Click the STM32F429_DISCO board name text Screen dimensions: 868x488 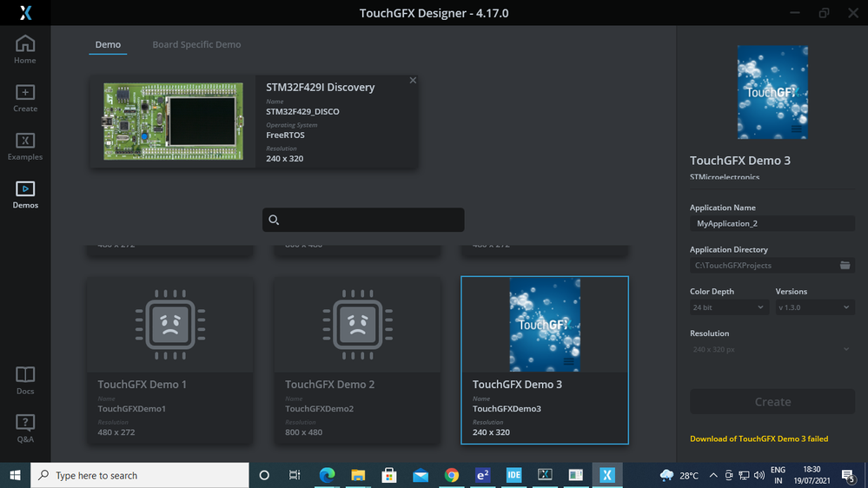pos(302,112)
